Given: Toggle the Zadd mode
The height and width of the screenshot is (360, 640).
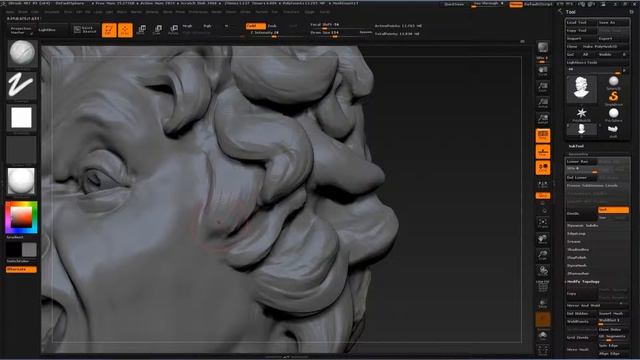Looking at the screenshot, I should coord(256,26).
